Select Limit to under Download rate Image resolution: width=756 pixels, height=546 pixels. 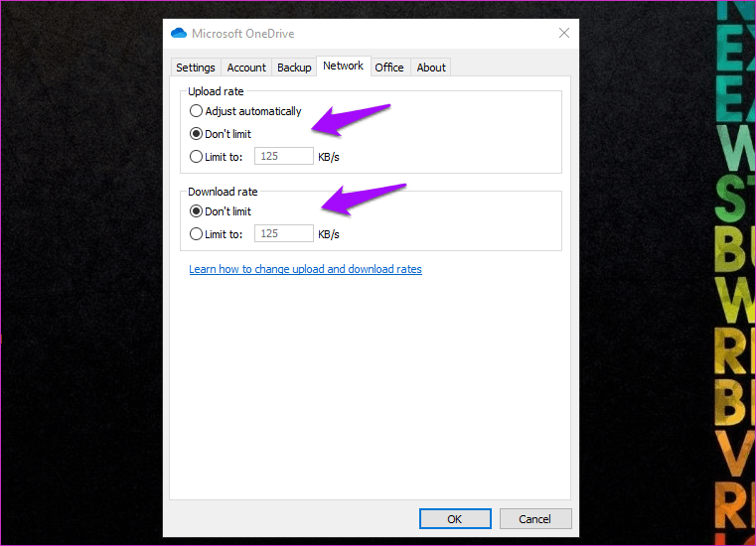(216, 234)
